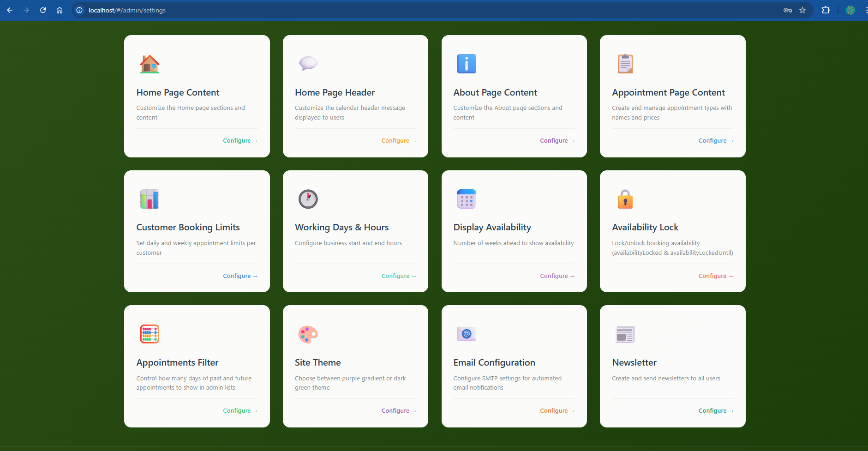Click the Appointment Page Content title
Viewport: 868px width, 451px height.
tap(668, 92)
